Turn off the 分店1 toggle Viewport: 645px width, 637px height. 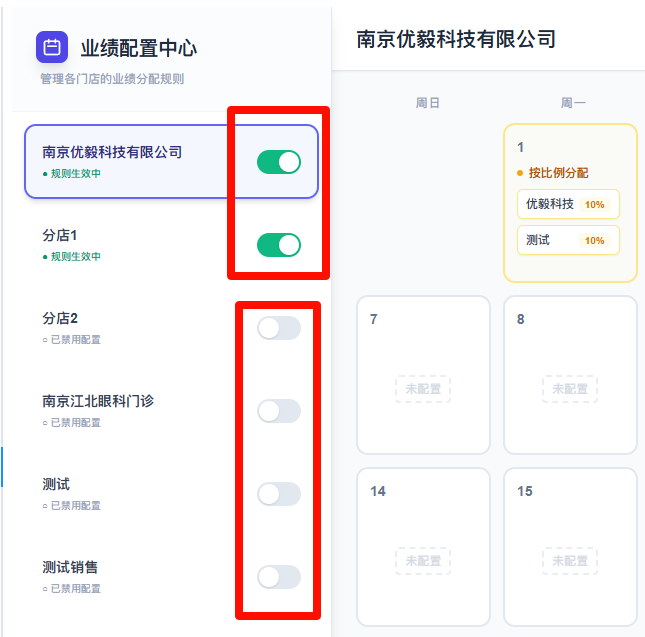[x=278, y=245]
